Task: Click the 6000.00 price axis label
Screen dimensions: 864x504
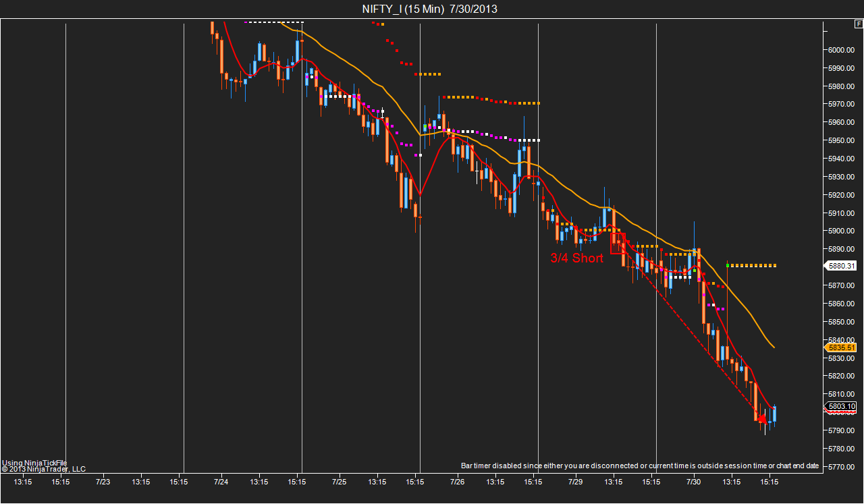Action: coord(842,50)
